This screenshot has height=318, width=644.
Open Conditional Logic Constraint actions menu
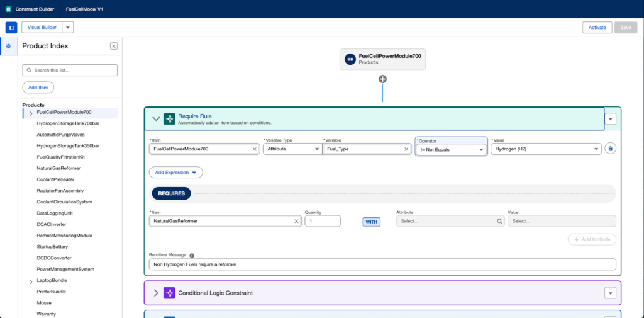pyautogui.click(x=610, y=293)
